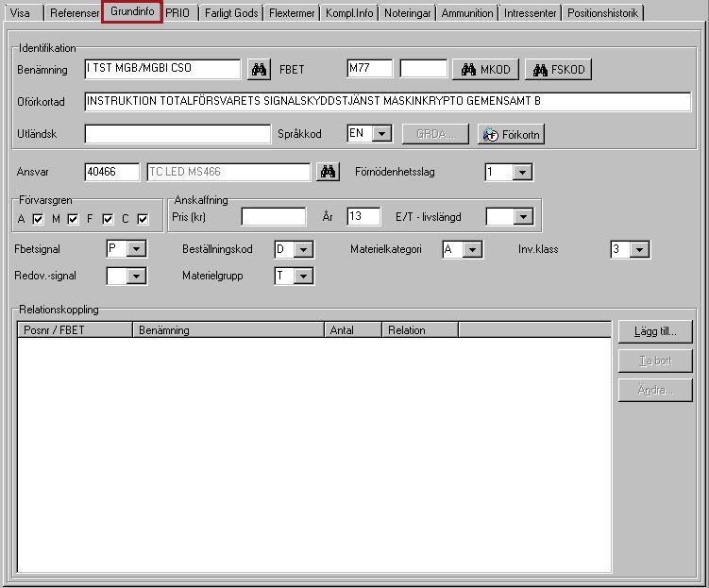This screenshot has width=709, height=588.
Task: Click the Lägg till... button
Action: (655, 331)
